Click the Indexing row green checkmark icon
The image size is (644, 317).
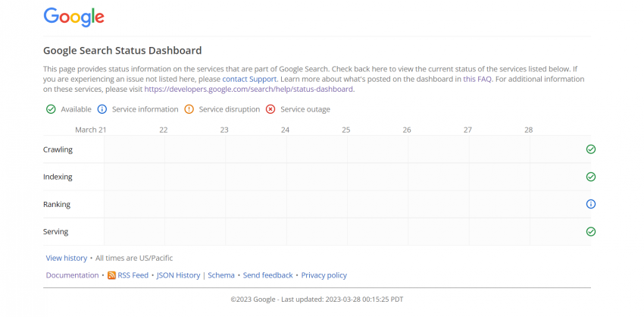pos(591,177)
